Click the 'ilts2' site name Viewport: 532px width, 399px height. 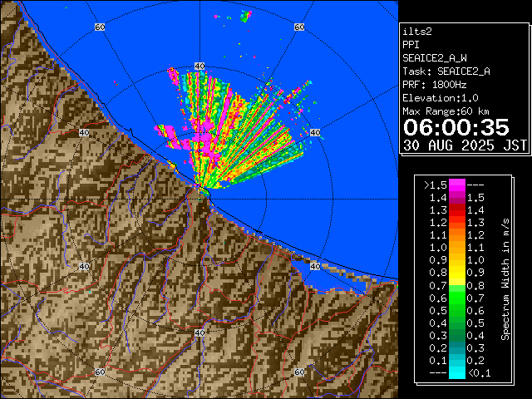417,32
